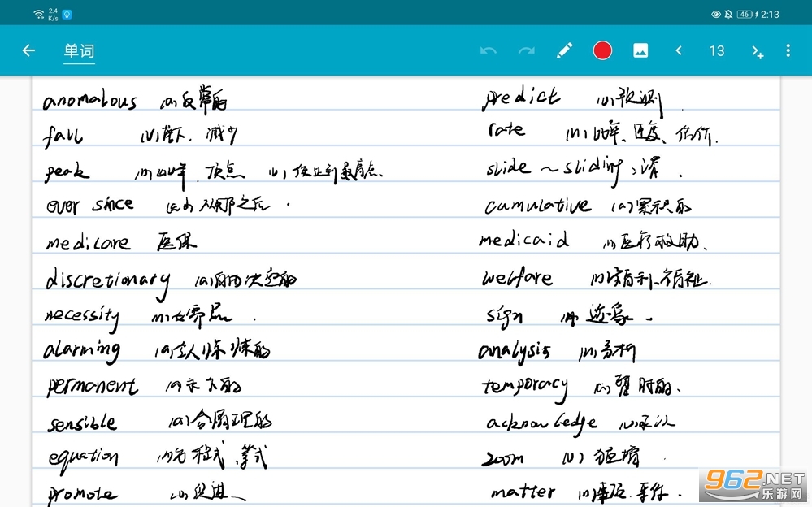Tap the handwritten word promote

82,495
